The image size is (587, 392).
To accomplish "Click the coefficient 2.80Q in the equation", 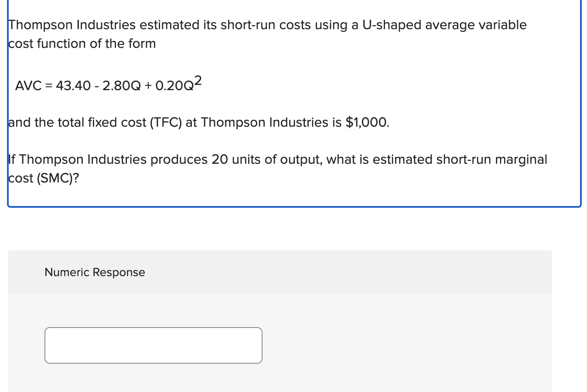I will 121,86.
